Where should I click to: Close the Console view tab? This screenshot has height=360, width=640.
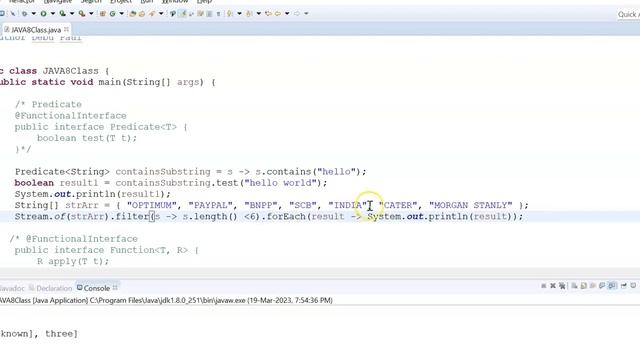coord(115,288)
